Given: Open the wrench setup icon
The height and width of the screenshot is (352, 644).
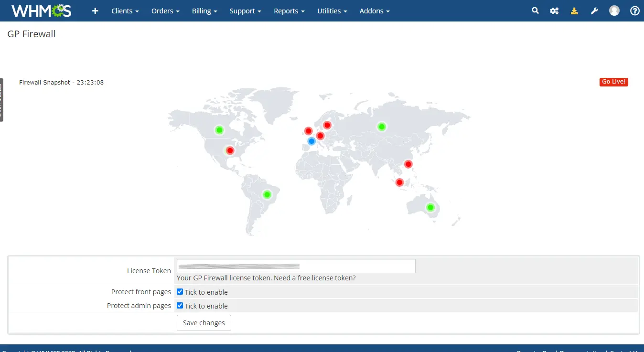Looking at the screenshot, I should pos(594,11).
